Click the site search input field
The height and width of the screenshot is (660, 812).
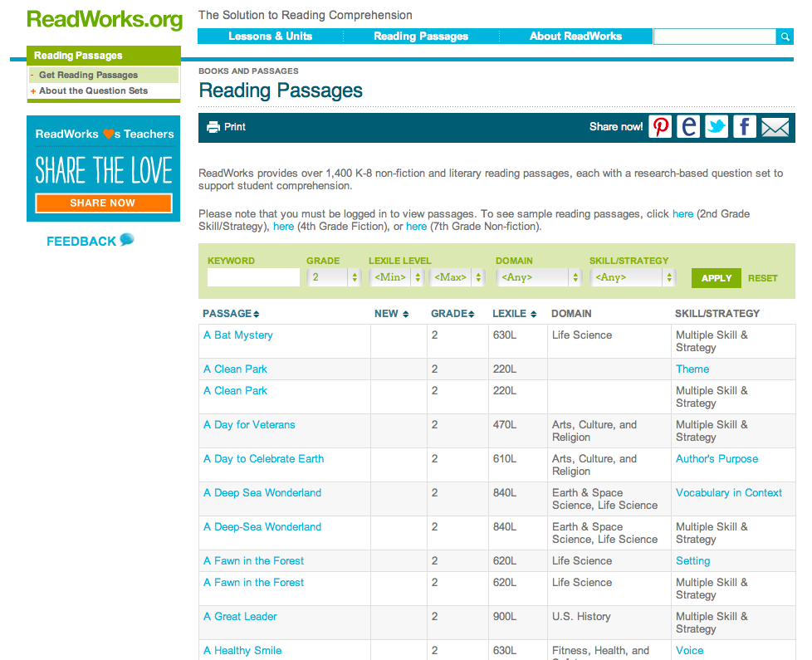[715, 37]
